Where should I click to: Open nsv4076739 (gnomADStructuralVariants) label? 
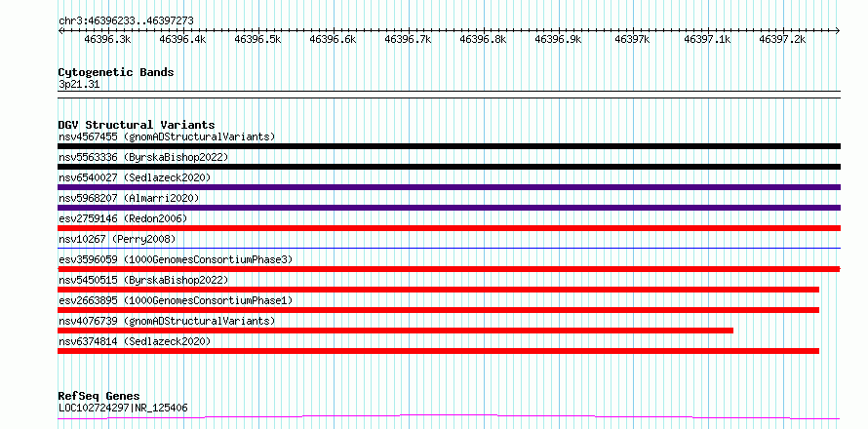[x=167, y=321]
